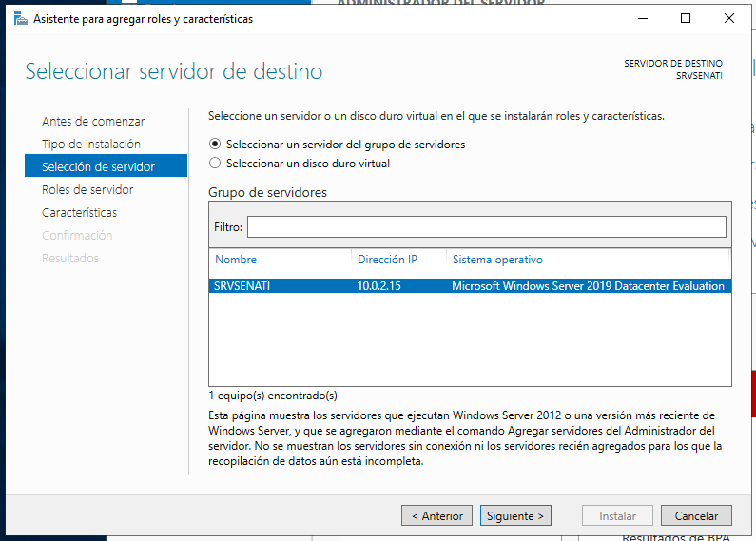Click the 'Siguiente >' button
This screenshot has width=756, height=541.
click(x=515, y=516)
